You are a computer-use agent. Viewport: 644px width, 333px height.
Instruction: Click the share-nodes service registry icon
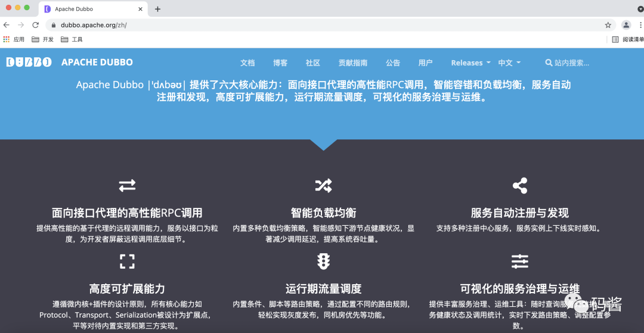click(520, 186)
